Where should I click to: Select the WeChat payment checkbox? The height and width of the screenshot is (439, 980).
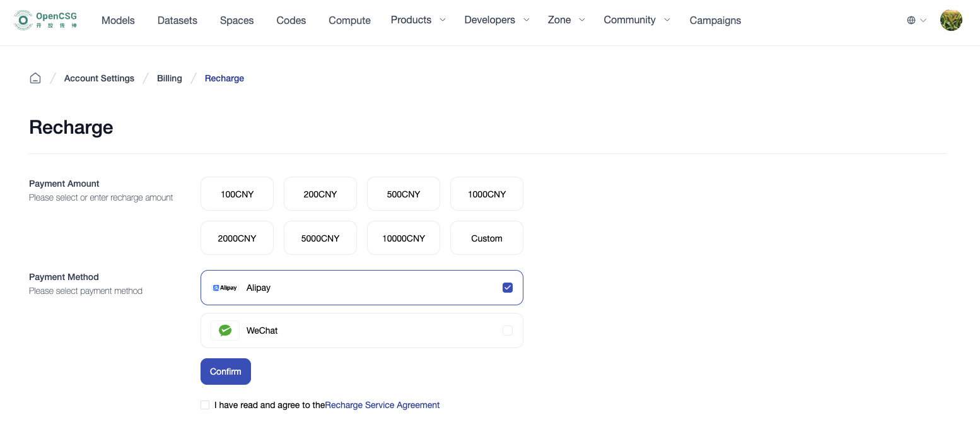(508, 331)
